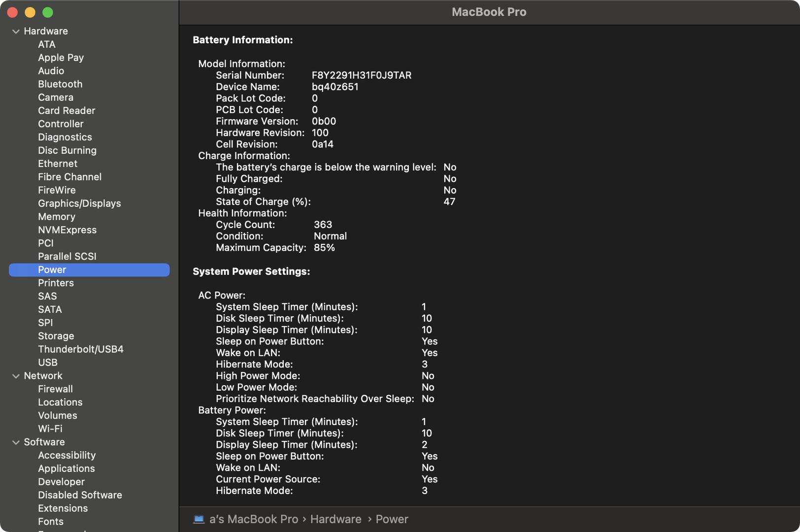Select Disabled Software in sidebar
800x532 pixels.
coord(80,496)
